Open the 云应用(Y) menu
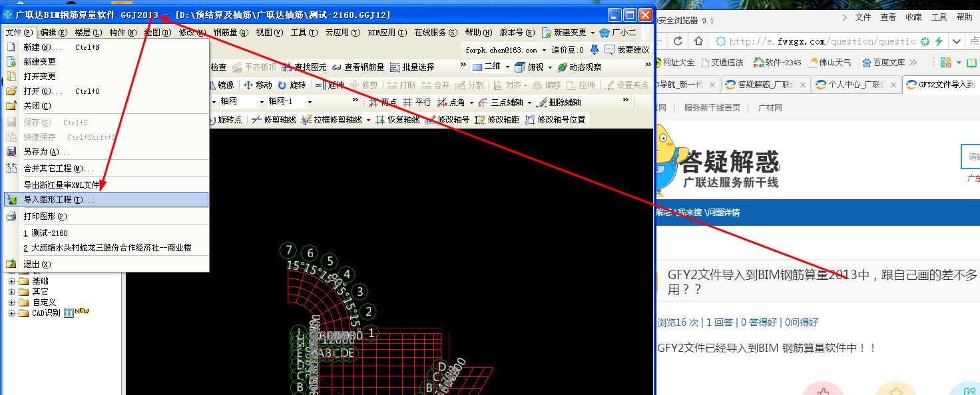Viewport: 980px width, 395px height. [342, 32]
